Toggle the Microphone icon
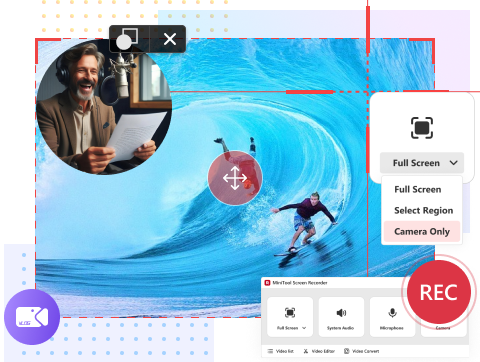This screenshot has height=362, width=480. click(x=392, y=313)
